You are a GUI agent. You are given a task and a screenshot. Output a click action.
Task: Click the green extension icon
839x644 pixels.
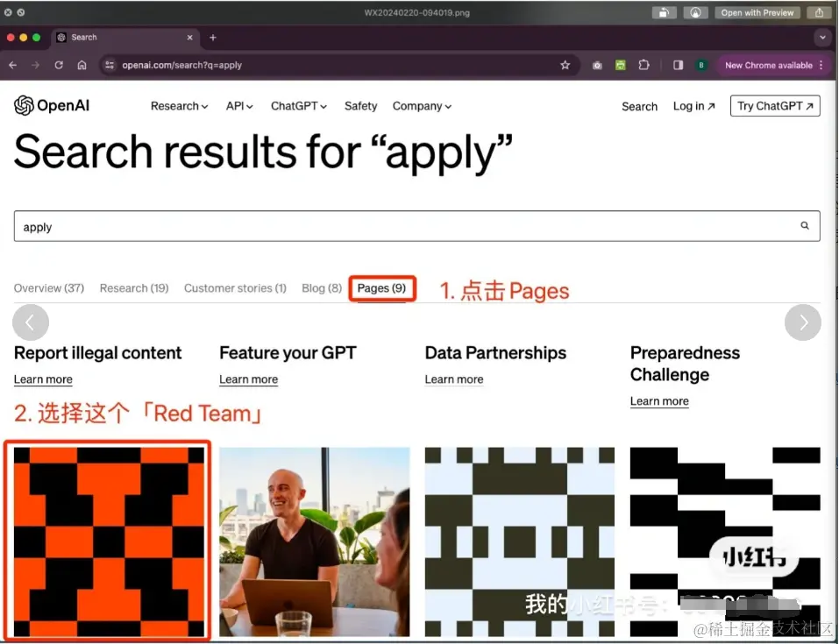[x=620, y=65]
